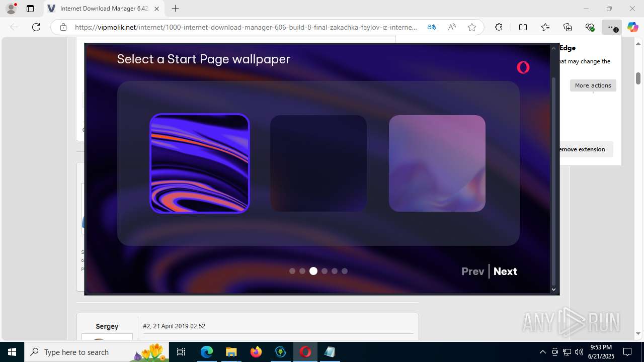Open Microsoft Edge from taskbar
The height and width of the screenshot is (362, 644).
click(207, 352)
